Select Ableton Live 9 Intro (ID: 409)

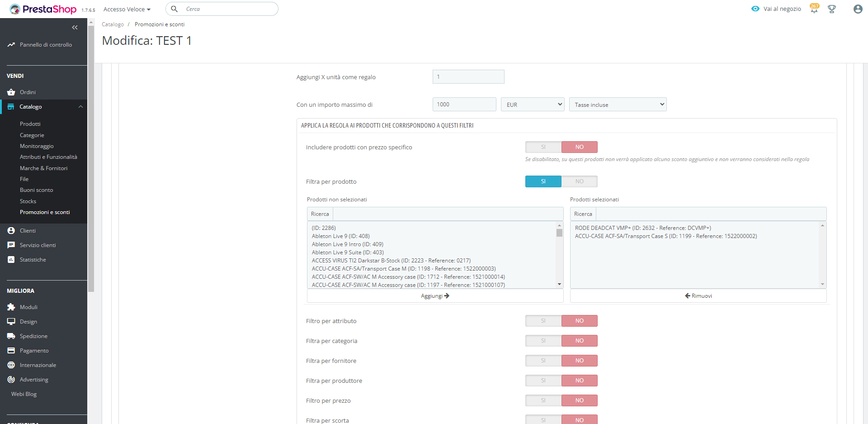[348, 244]
